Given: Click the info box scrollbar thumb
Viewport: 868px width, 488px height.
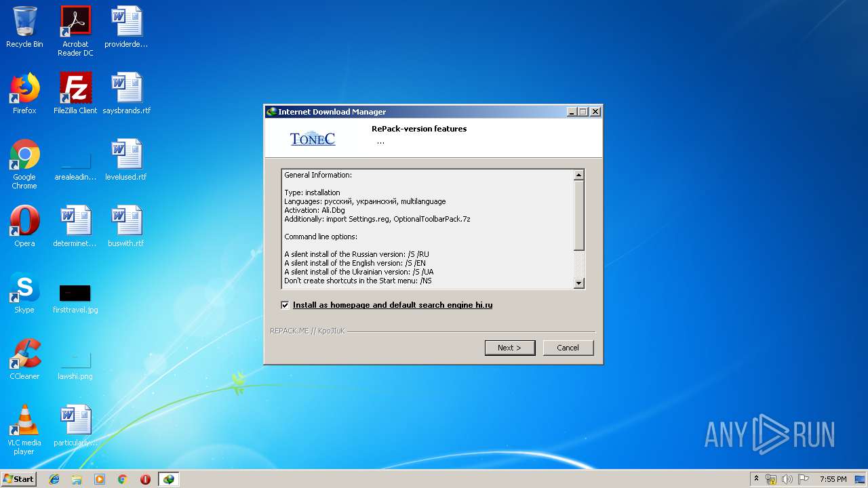Looking at the screenshot, I should [578, 216].
